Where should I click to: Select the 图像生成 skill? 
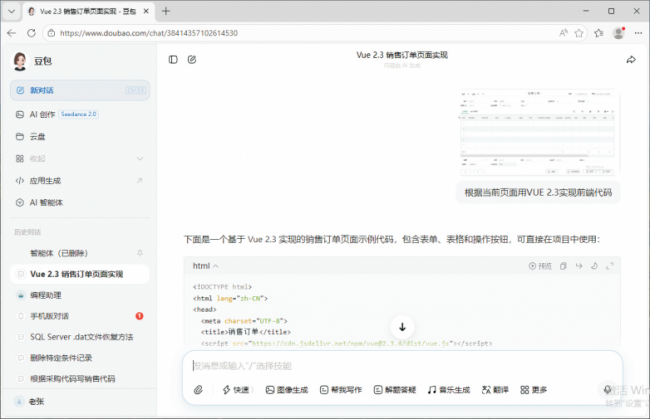tap(286, 390)
